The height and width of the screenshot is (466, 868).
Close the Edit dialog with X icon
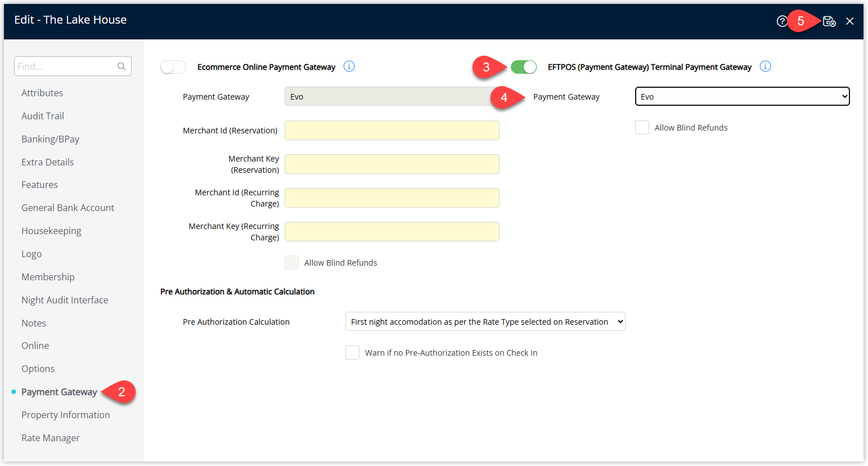point(849,21)
